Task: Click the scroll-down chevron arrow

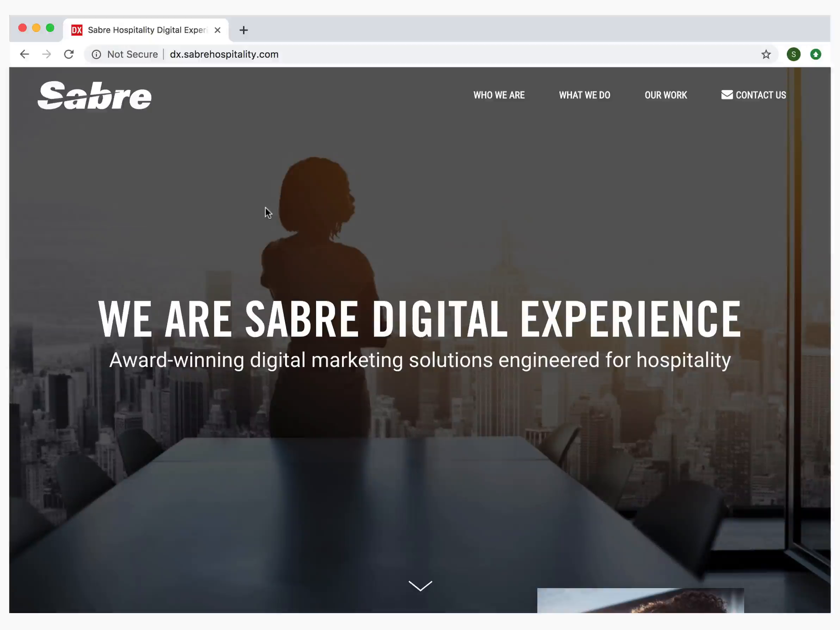Action: click(420, 585)
